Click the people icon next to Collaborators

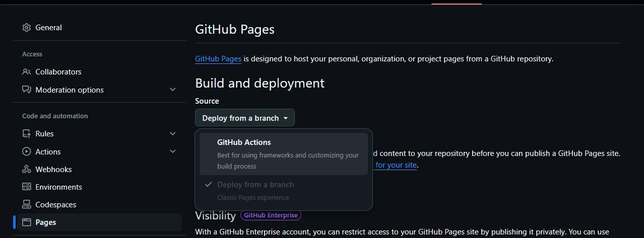(27, 72)
